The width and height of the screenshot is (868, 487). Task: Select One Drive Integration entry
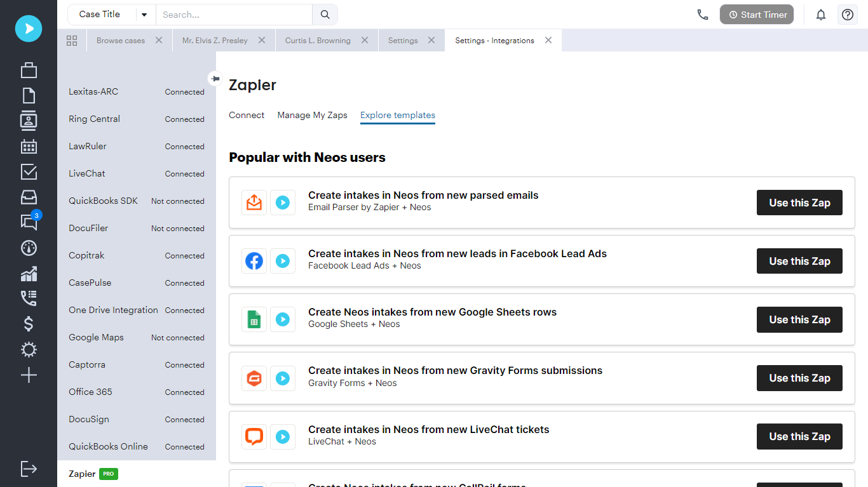coord(137,310)
